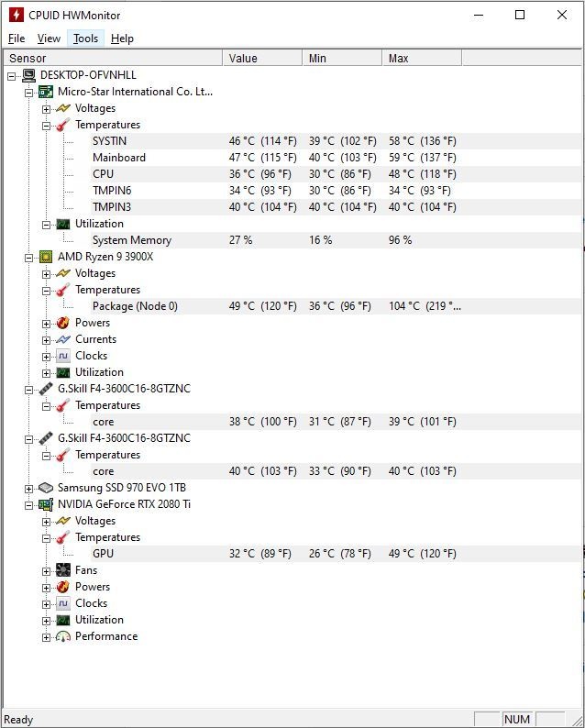Expand the Ryzen Clocks node
This screenshot has width=585, height=728.
tap(46, 357)
